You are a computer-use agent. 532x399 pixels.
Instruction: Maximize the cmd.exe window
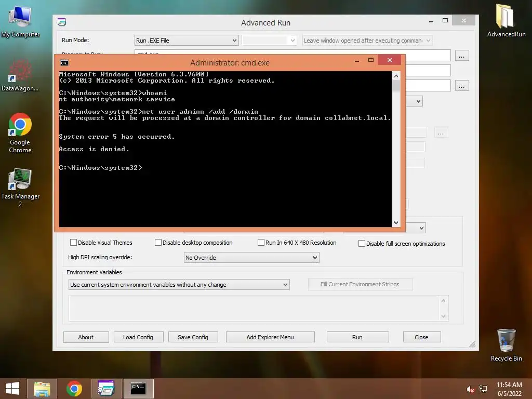click(x=371, y=60)
